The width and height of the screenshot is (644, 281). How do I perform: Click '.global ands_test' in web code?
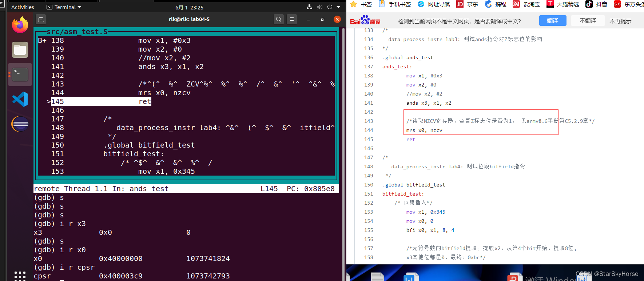click(x=408, y=57)
